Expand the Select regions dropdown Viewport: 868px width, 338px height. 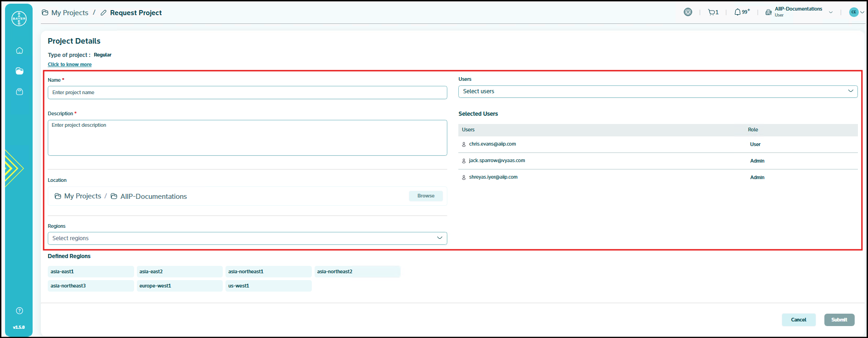pos(247,238)
